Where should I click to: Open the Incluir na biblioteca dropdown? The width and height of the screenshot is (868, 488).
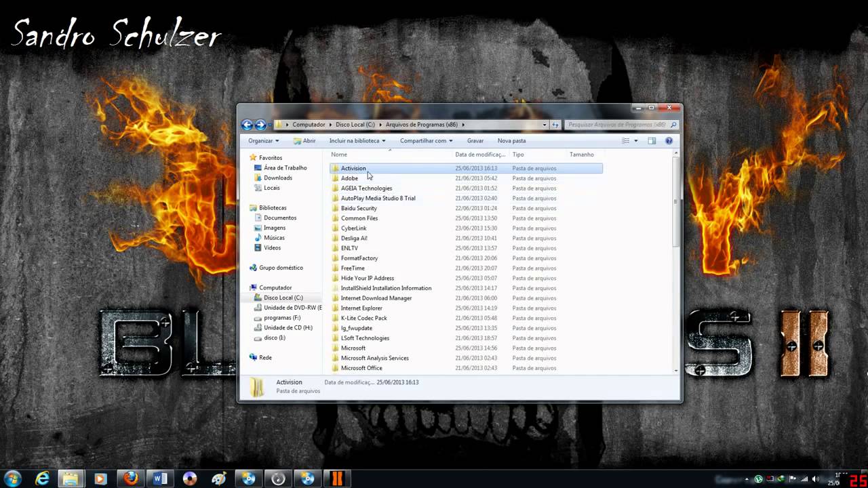[x=357, y=141]
